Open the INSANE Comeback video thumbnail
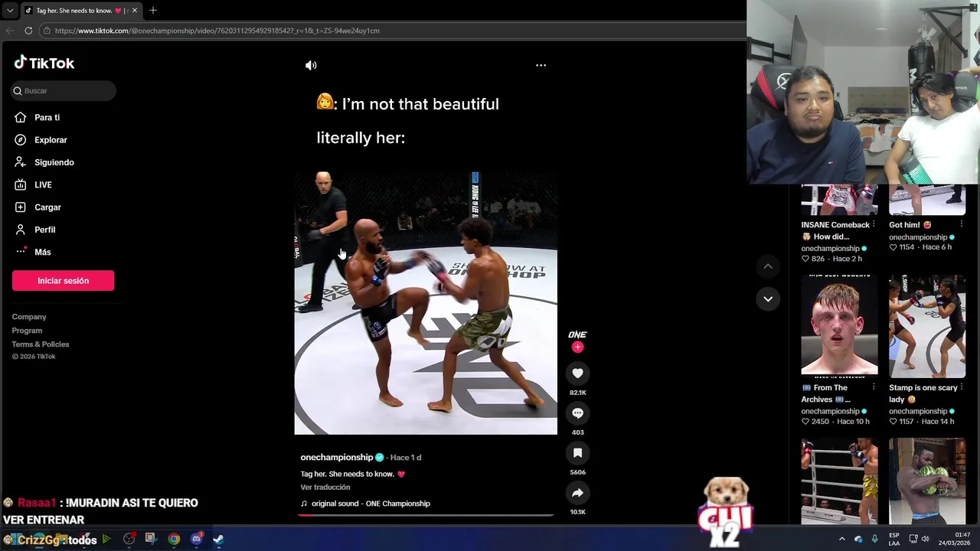Image resolution: width=980 pixels, height=551 pixels. 839,201
